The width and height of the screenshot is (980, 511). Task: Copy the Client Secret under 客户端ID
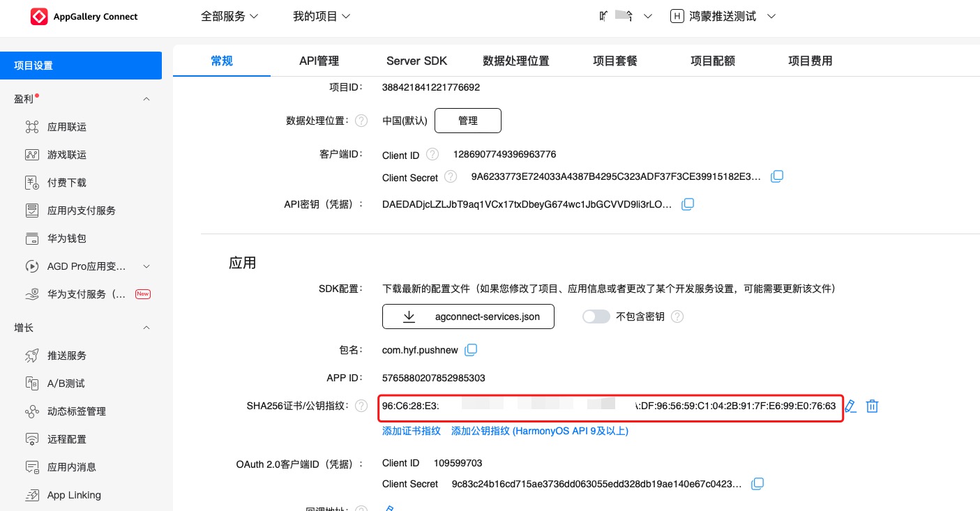pos(777,177)
